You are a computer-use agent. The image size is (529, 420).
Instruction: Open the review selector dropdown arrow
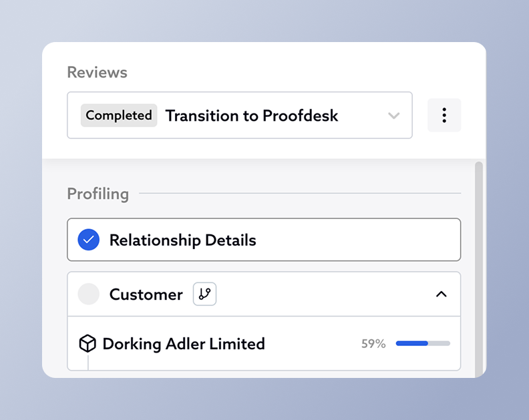394,116
